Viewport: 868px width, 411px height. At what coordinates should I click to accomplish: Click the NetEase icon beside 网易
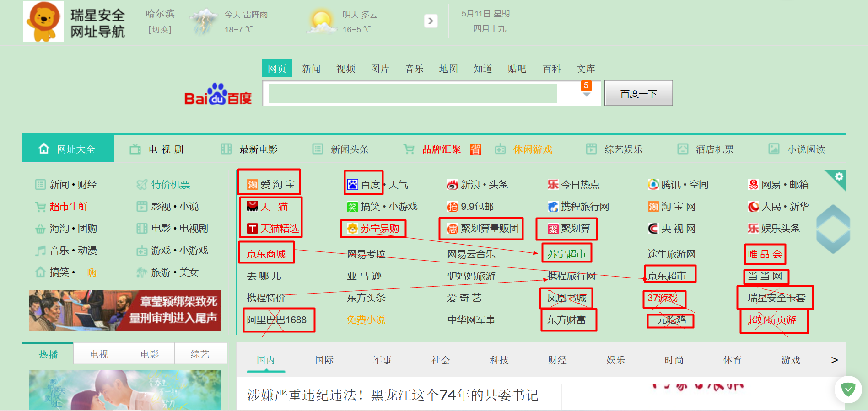pyautogui.click(x=753, y=185)
